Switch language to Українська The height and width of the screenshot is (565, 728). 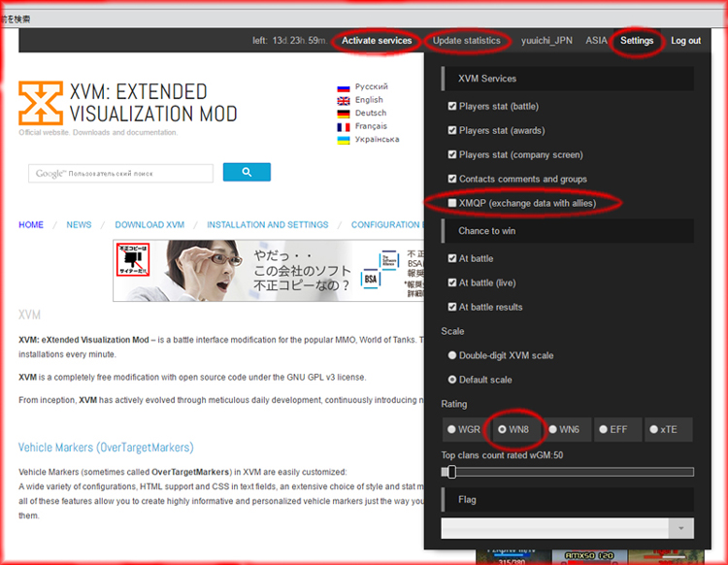tap(377, 139)
